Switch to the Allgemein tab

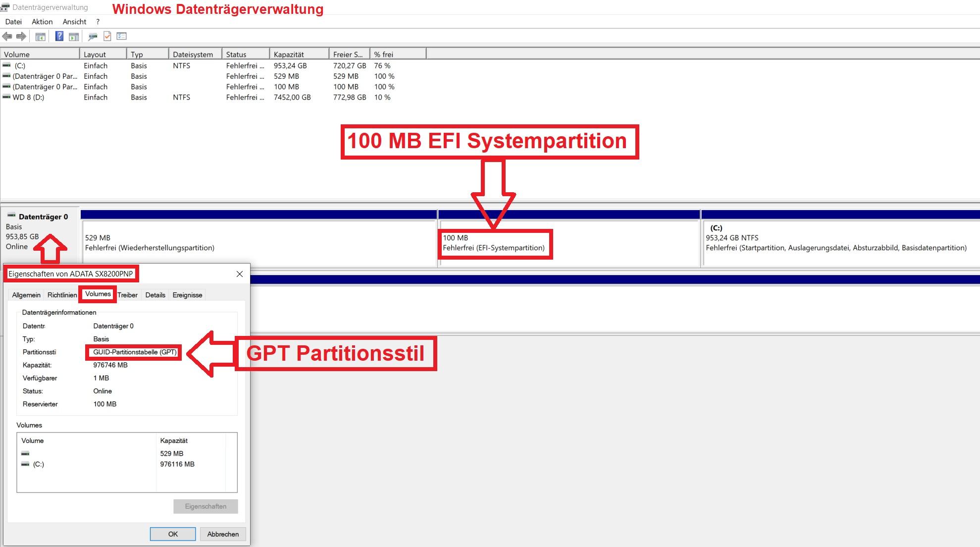coord(26,295)
